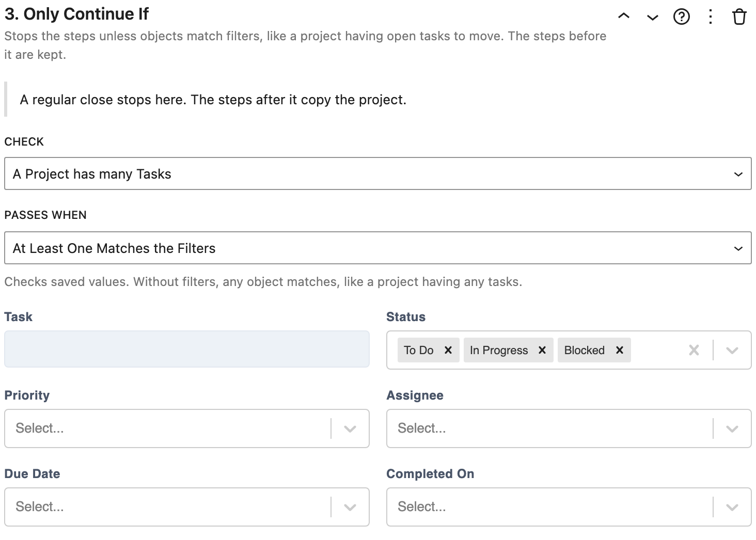
Task: Open the Assignee select dropdown
Action: 569,428
